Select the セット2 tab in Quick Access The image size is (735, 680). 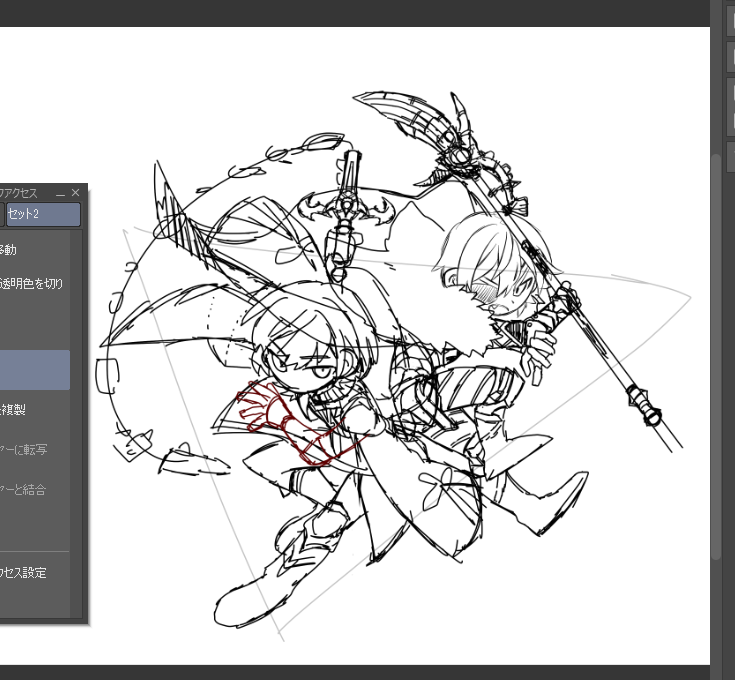pyautogui.click(x=43, y=214)
